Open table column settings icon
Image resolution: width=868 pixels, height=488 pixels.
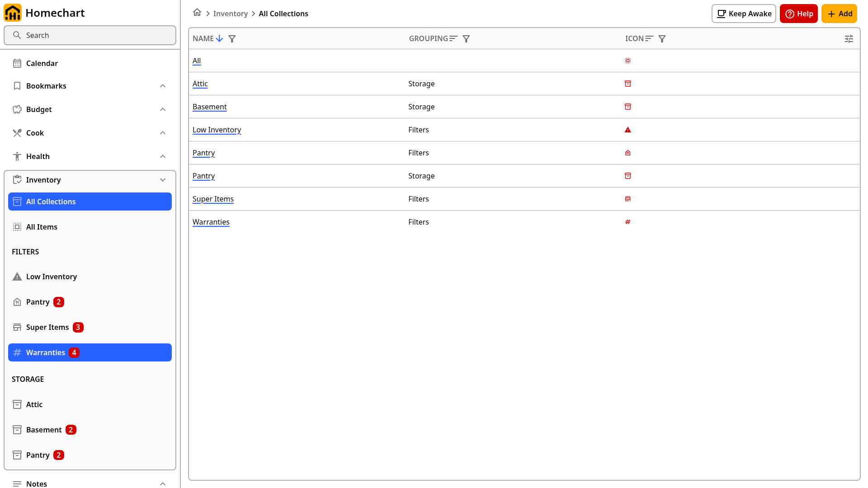[x=849, y=39]
